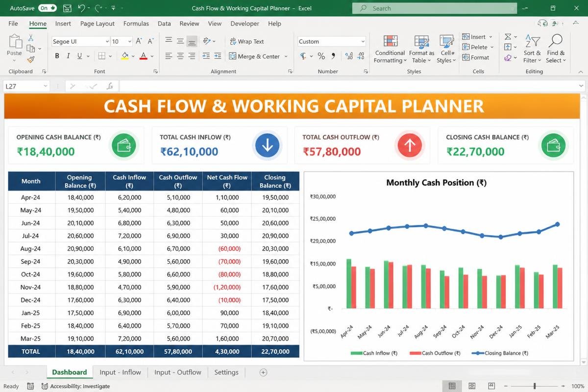
Task: Toggle AutoSave switch
Action: point(48,8)
